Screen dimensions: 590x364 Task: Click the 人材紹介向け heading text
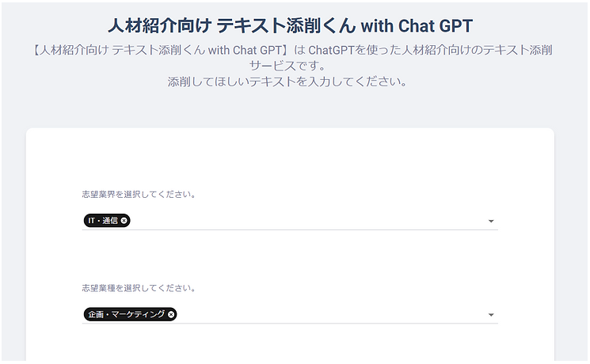point(158,22)
